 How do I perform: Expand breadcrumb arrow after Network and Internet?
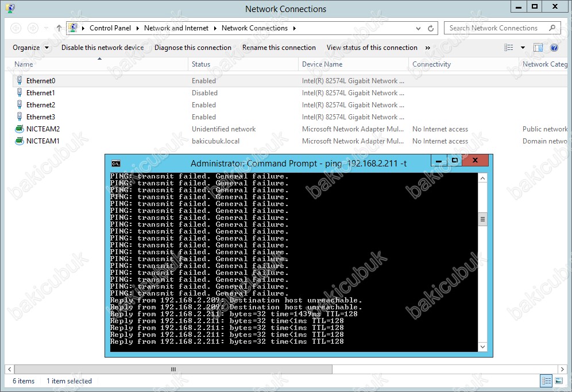215,28
